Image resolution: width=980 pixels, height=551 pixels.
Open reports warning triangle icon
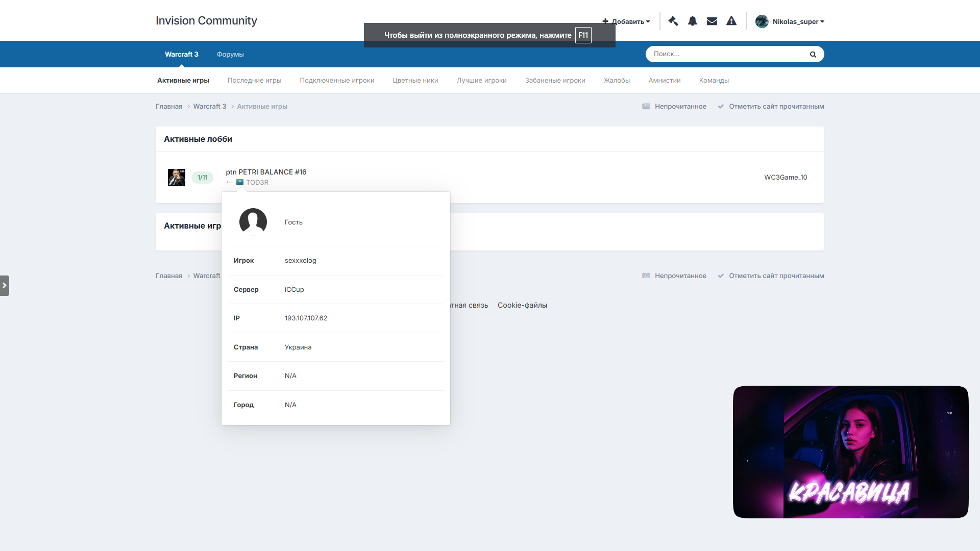[731, 21]
